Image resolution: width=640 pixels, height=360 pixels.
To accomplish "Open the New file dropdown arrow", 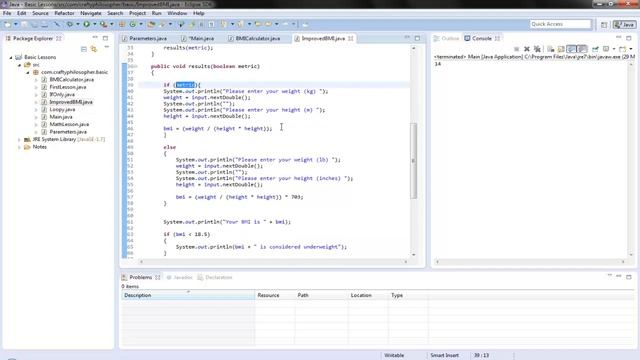I will click(x=16, y=24).
